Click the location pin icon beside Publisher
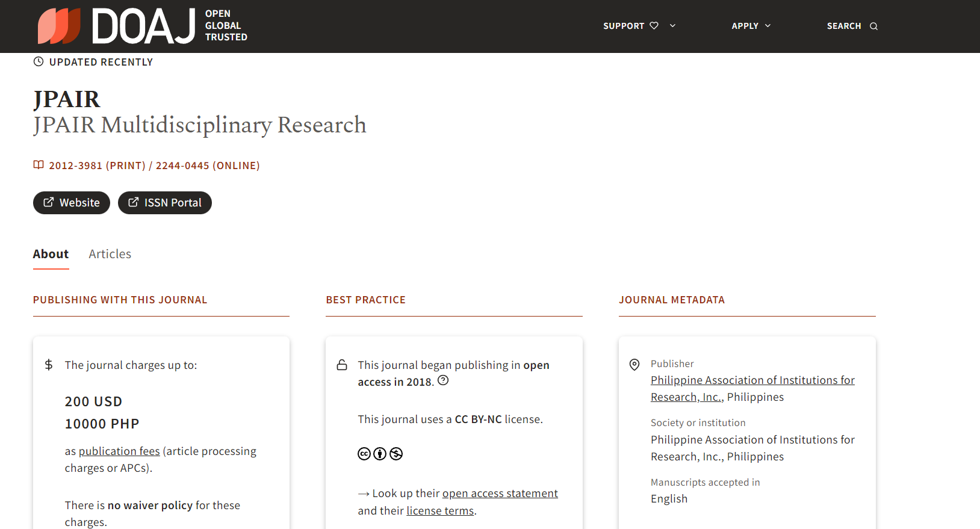This screenshot has width=980, height=529. [634, 365]
